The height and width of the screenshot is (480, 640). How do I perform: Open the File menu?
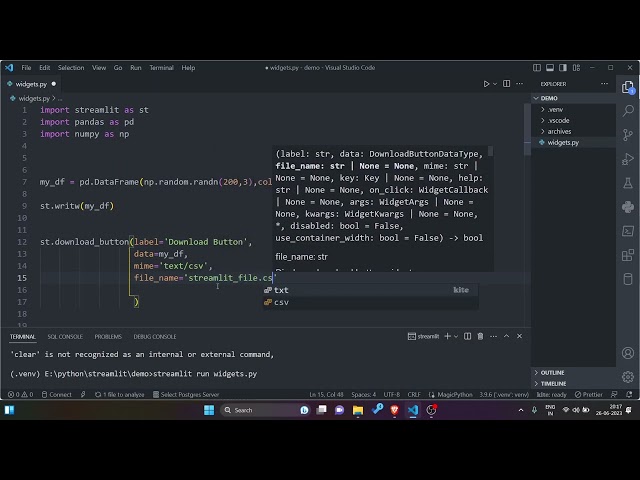click(26, 68)
